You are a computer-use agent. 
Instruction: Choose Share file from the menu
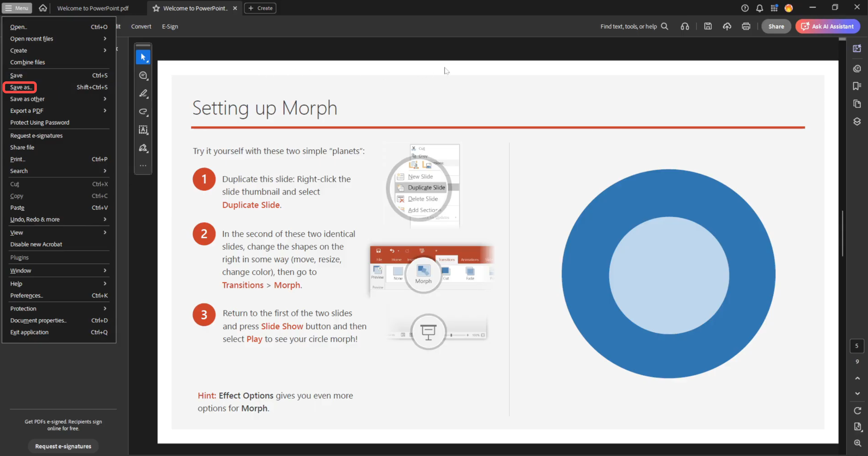[x=59, y=148]
